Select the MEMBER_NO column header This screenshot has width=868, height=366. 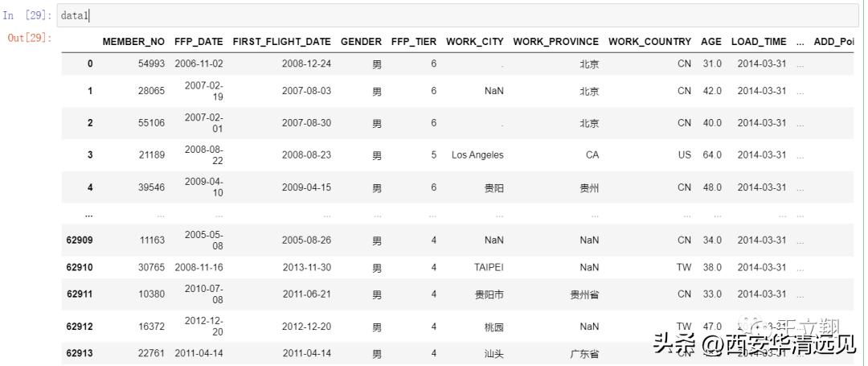pos(133,42)
